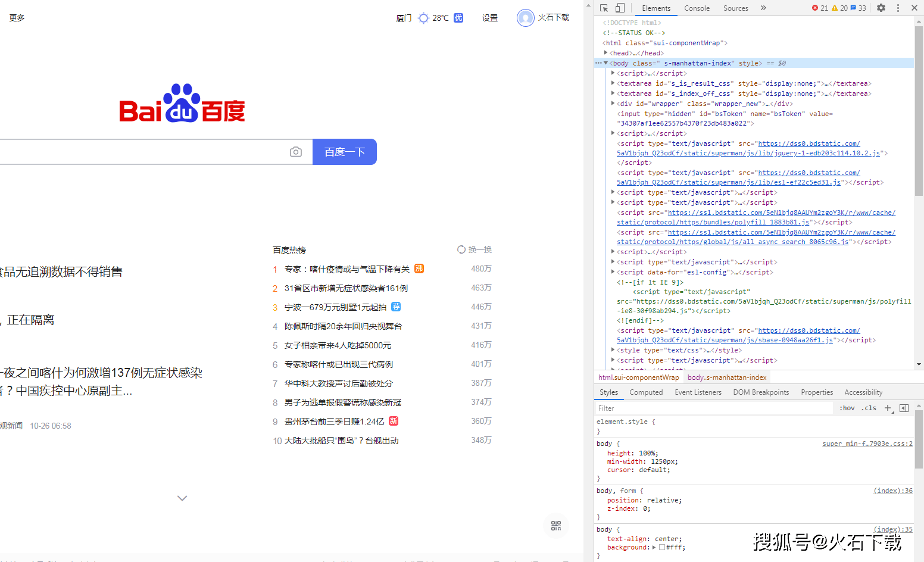Viewport: 924px width, 562px height.
Task: Click the Baidu logo
Action: (x=182, y=103)
